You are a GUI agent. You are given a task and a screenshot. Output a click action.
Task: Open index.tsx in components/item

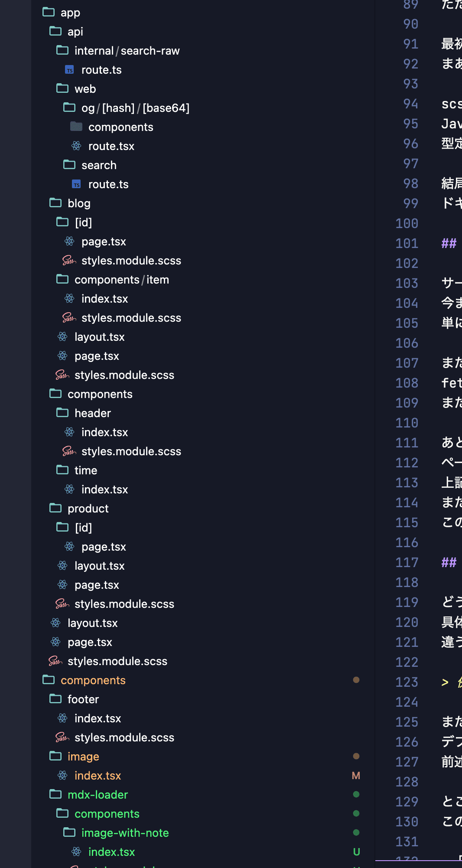click(x=104, y=299)
